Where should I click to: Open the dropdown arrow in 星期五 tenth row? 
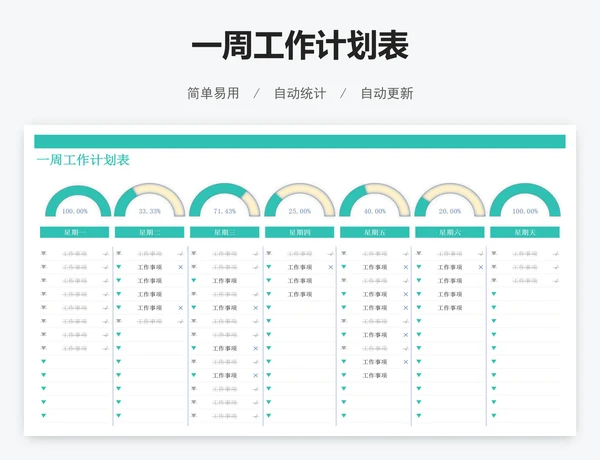point(344,375)
